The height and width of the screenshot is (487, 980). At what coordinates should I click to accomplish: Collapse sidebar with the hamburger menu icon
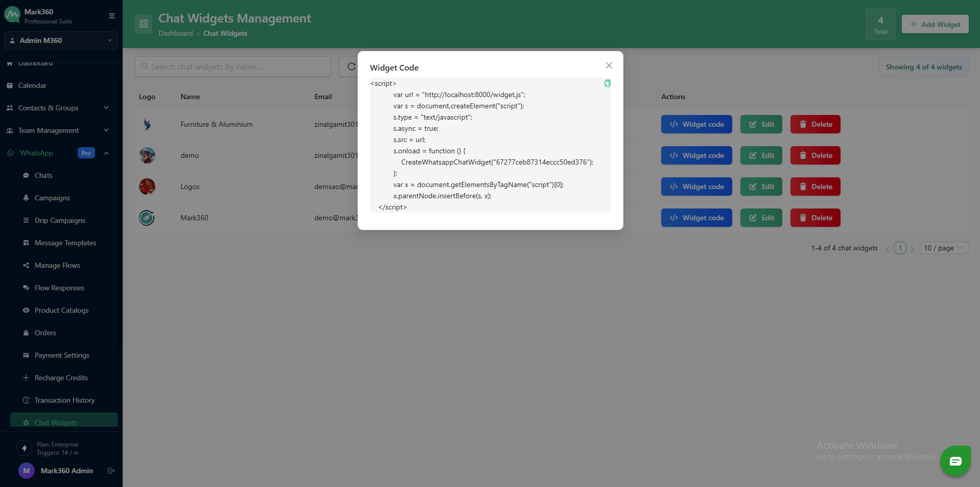[111, 16]
